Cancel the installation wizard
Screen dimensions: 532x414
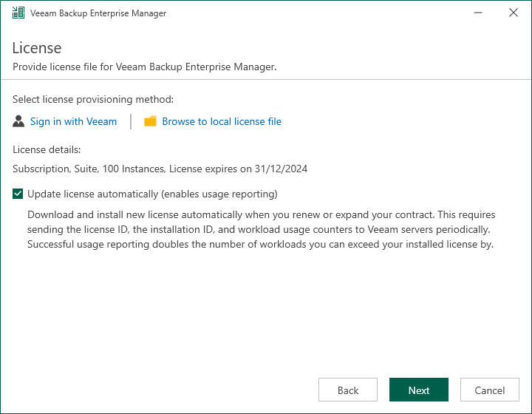(490, 390)
